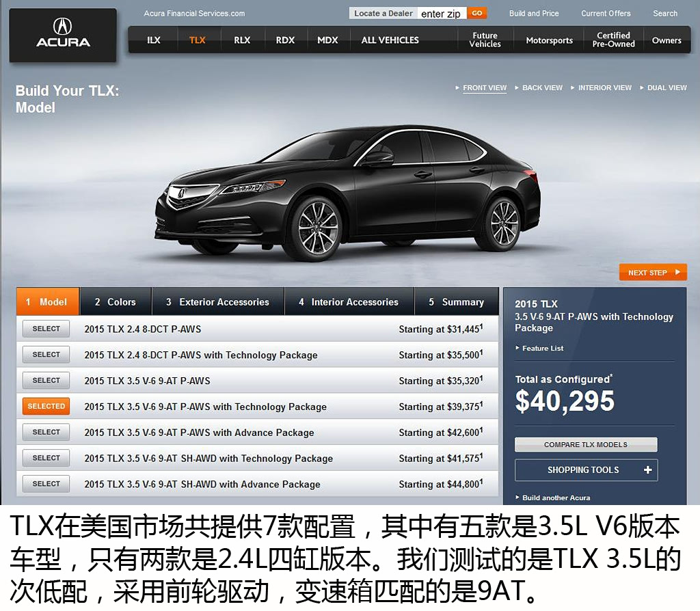Screen dimensions: 700x611
Task: Open ALL VEHICLES menu
Action: tap(390, 40)
